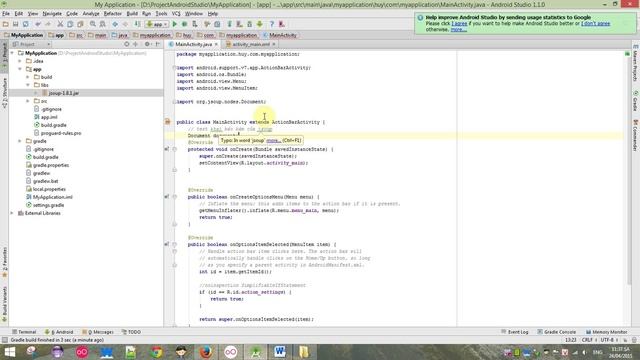Screen dimensions: 640x360
Task: Click the CRLF line separator status entry
Action: click(588, 340)
